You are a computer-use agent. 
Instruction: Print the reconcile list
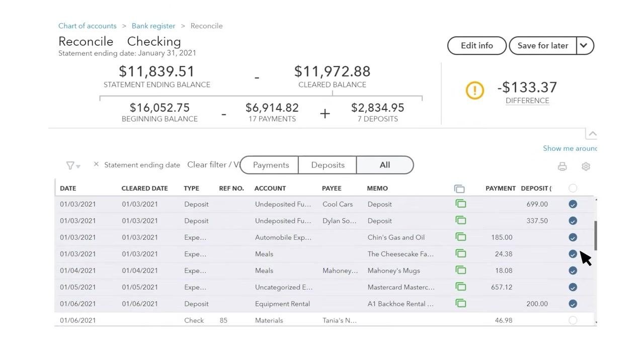coord(562,166)
